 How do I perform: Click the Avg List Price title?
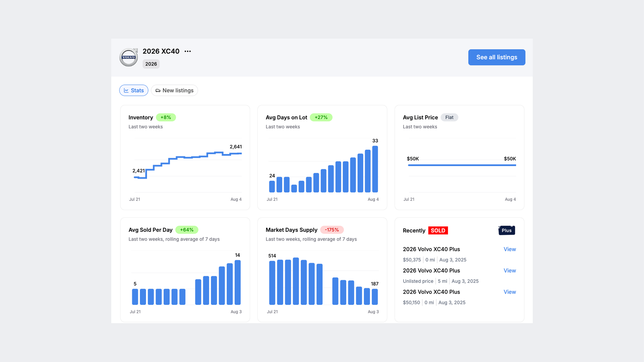click(420, 117)
